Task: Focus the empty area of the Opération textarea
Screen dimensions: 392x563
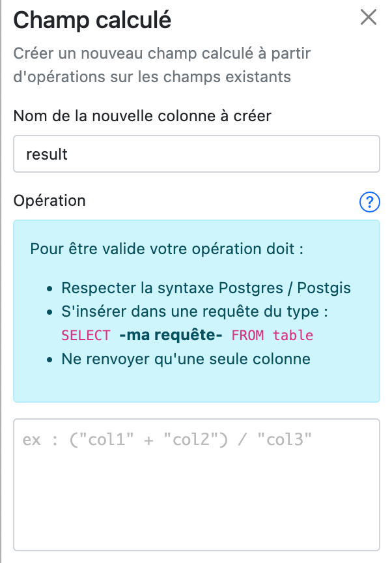Action: point(196,502)
